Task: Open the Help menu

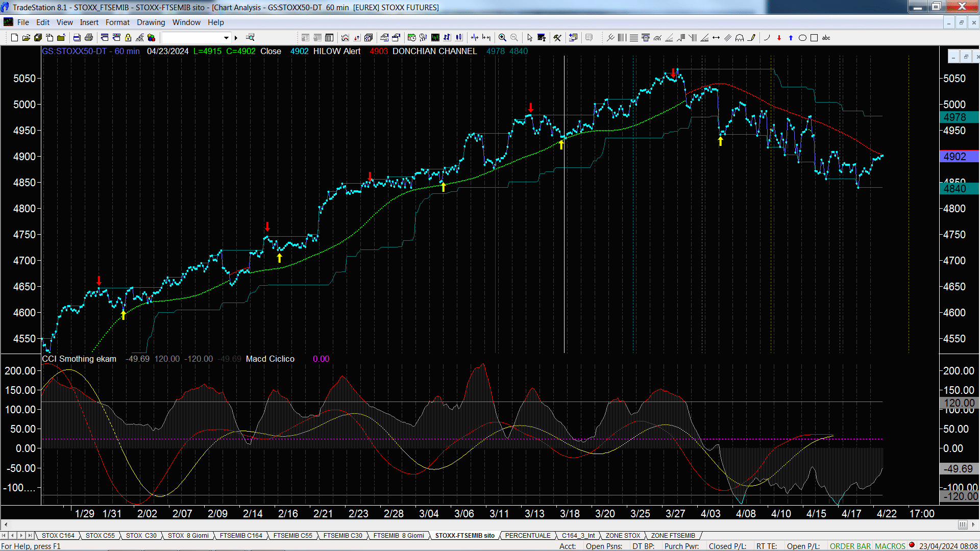Action: pos(215,22)
